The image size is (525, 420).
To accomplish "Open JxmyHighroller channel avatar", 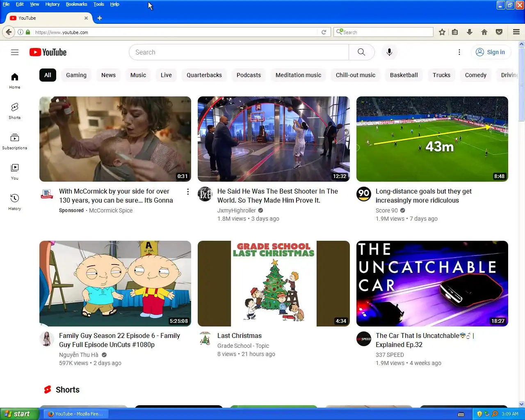I will coord(205,194).
